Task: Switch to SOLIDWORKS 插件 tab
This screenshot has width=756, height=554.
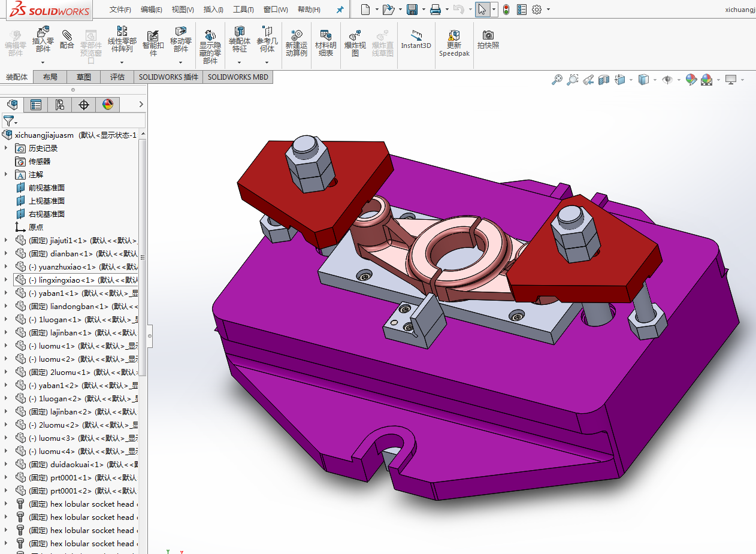Action: click(168, 77)
